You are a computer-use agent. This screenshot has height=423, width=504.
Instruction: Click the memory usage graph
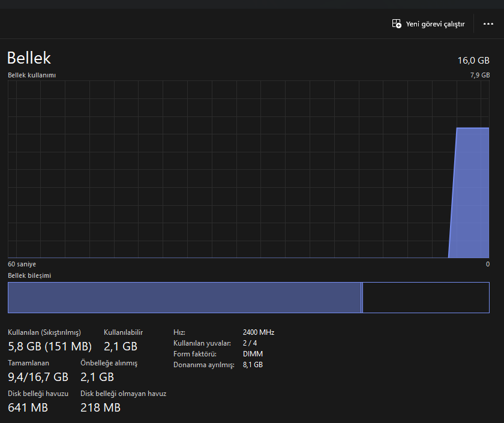click(x=248, y=169)
